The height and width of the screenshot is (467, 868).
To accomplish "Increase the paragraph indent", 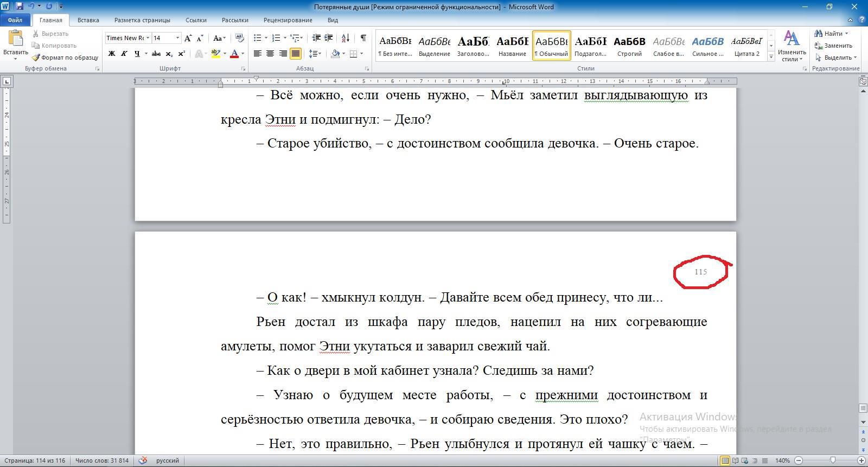I will [328, 38].
